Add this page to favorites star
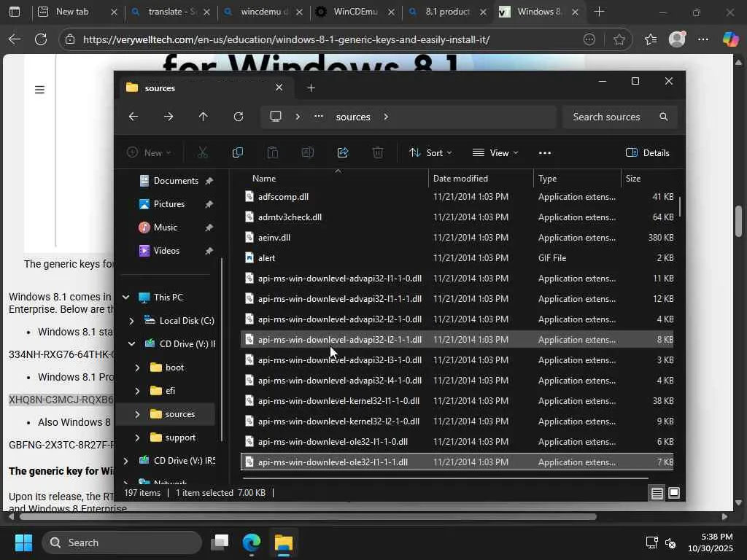This screenshot has height=560, width=747. coord(619,39)
